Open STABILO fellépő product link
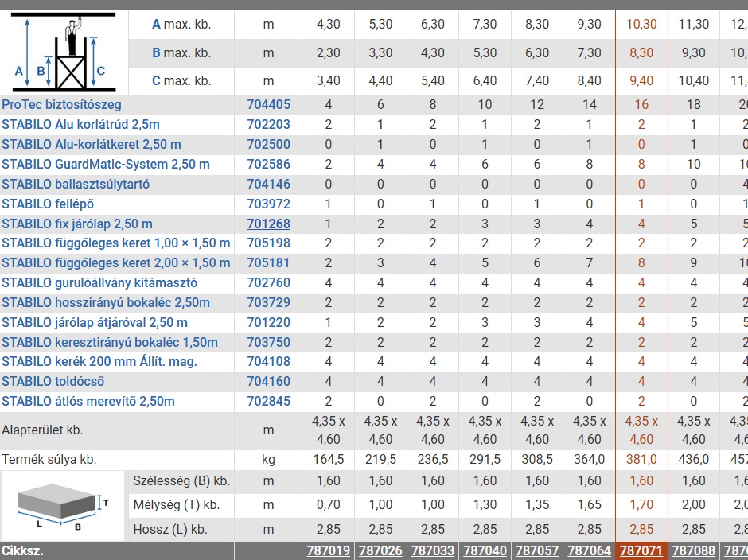This screenshot has width=748, height=560. coord(48,204)
